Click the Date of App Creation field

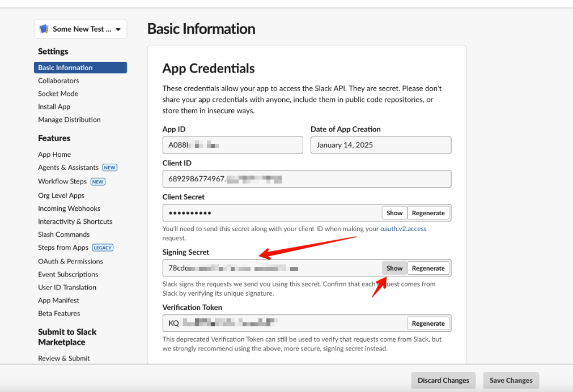(380, 145)
